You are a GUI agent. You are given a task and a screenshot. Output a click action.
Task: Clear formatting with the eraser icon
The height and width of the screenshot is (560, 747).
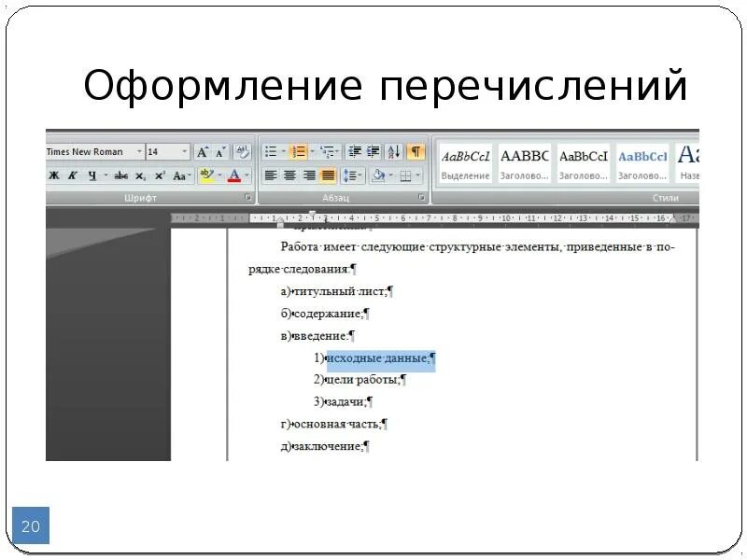pyautogui.click(x=242, y=152)
